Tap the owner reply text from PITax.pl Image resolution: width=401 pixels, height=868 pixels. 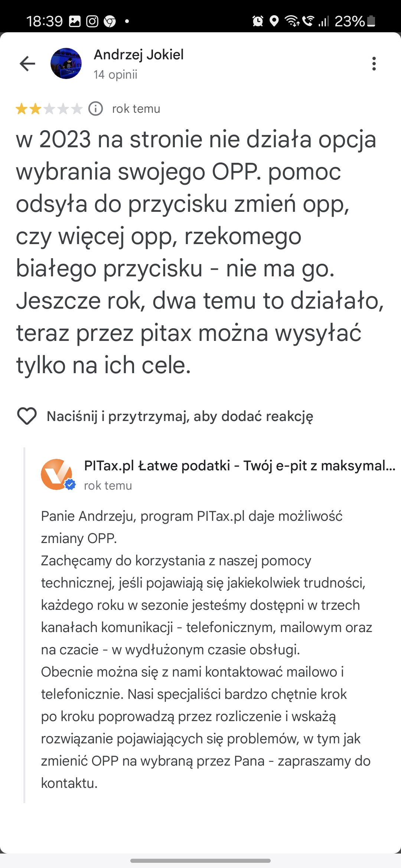click(x=206, y=649)
